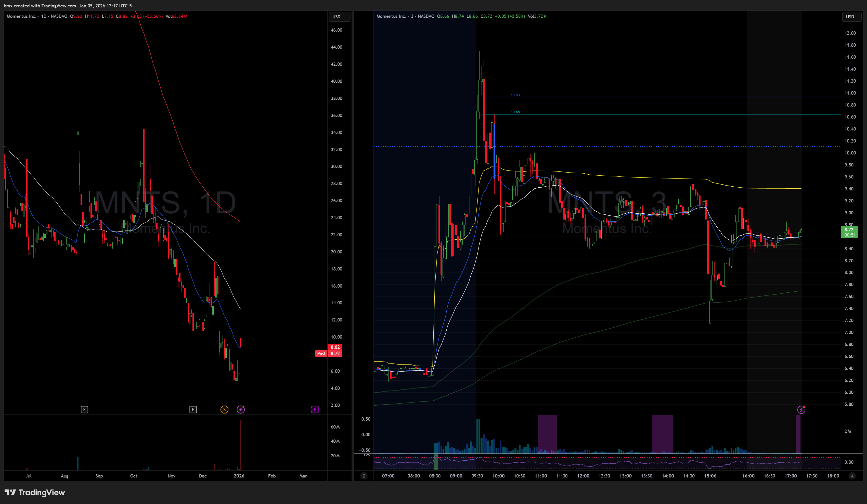Click the Momentus Inc. 3 NASDAQ chart title
The image size is (867, 504).
[x=405, y=16]
